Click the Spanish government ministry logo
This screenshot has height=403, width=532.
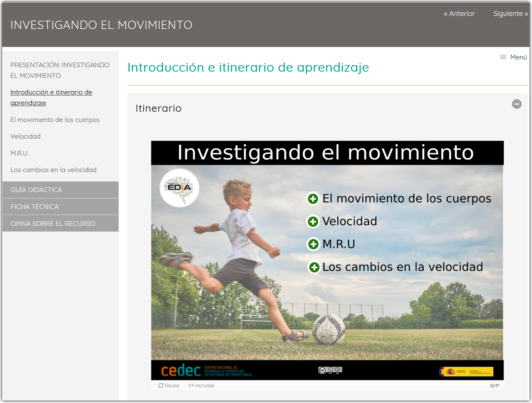pos(466,371)
